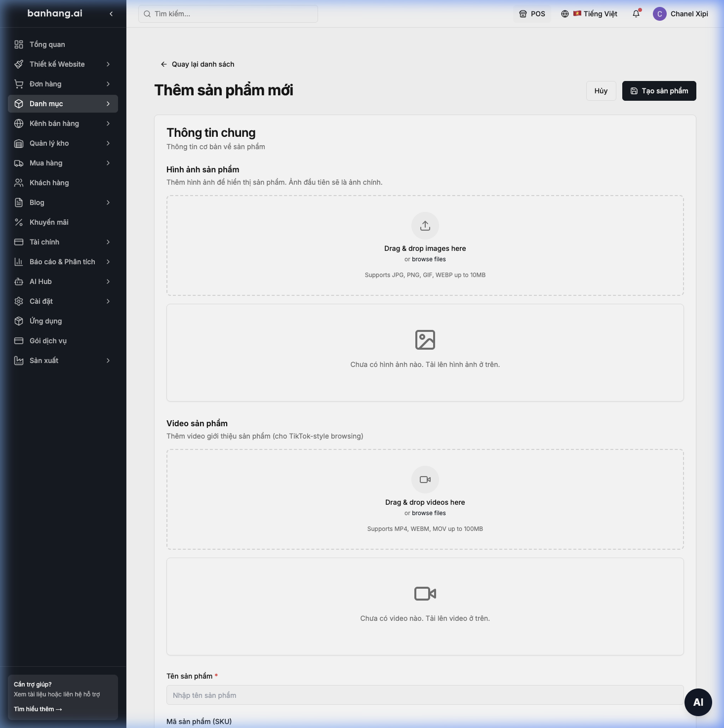Click the Tổng quan dashboard icon

pyautogui.click(x=19, y=44)
